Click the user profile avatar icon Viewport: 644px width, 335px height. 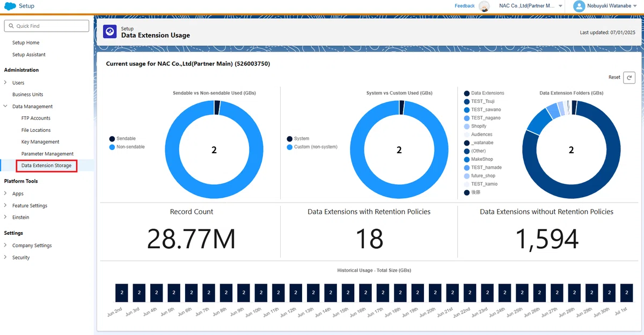pyautogui.click(x=579, y=6)
